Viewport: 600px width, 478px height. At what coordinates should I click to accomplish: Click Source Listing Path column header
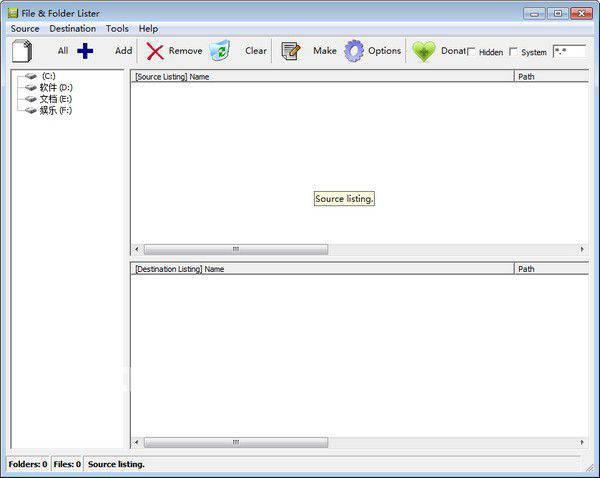pos(551,77)
